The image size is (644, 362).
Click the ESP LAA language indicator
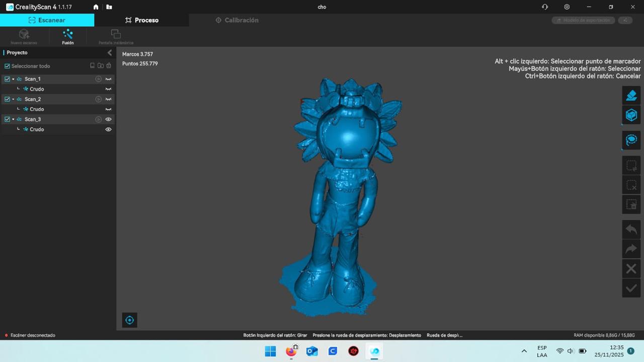tap(542, 351)
